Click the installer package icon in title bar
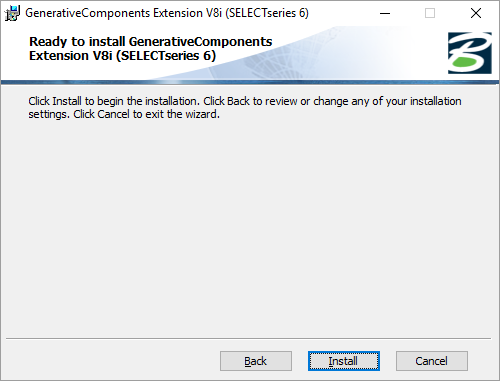The image size is (500, 381). point(12,13)
